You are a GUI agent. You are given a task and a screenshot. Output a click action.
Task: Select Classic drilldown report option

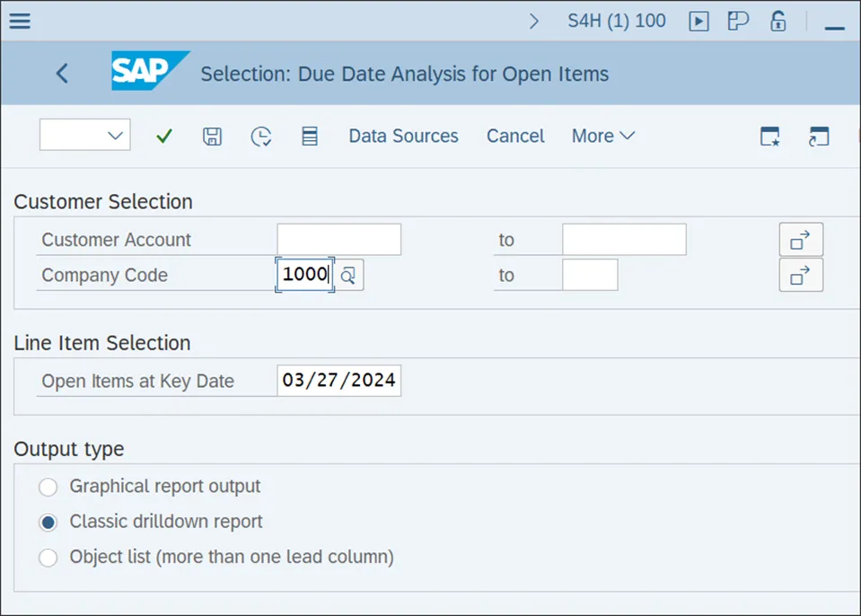[48, 522]
